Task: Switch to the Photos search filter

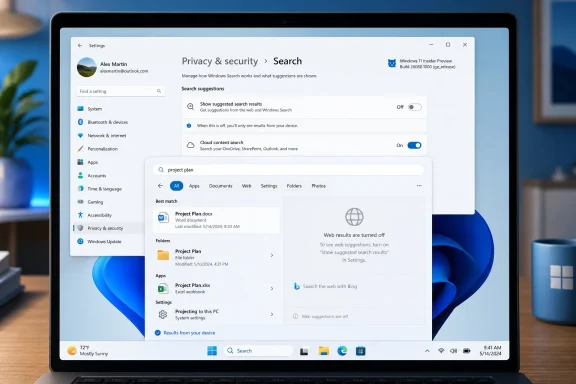Action: pyautogui.click(x=318, y=186)
